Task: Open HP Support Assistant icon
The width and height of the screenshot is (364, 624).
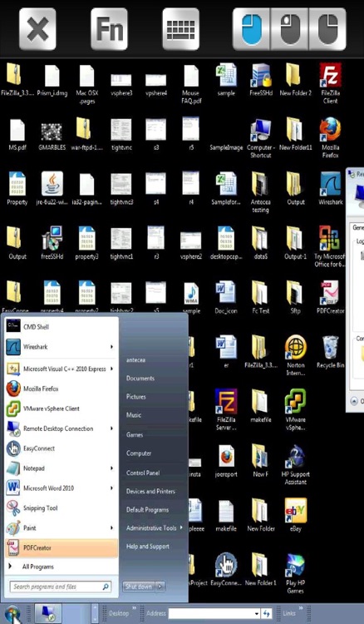Action: click(296, 465)
